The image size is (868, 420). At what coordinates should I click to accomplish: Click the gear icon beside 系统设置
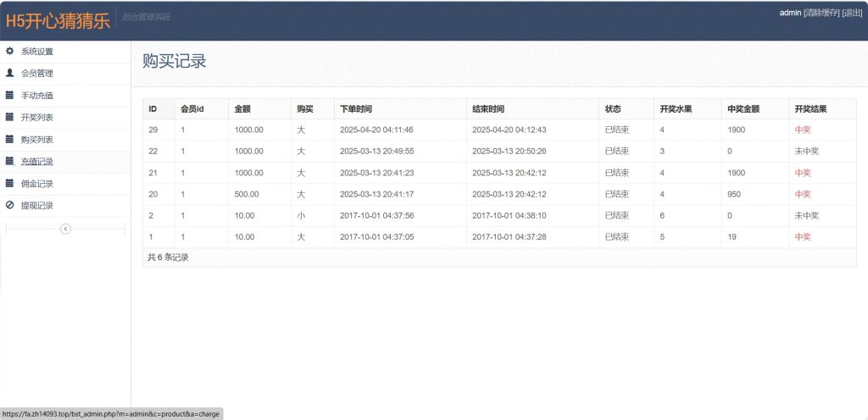pos(9,52)
